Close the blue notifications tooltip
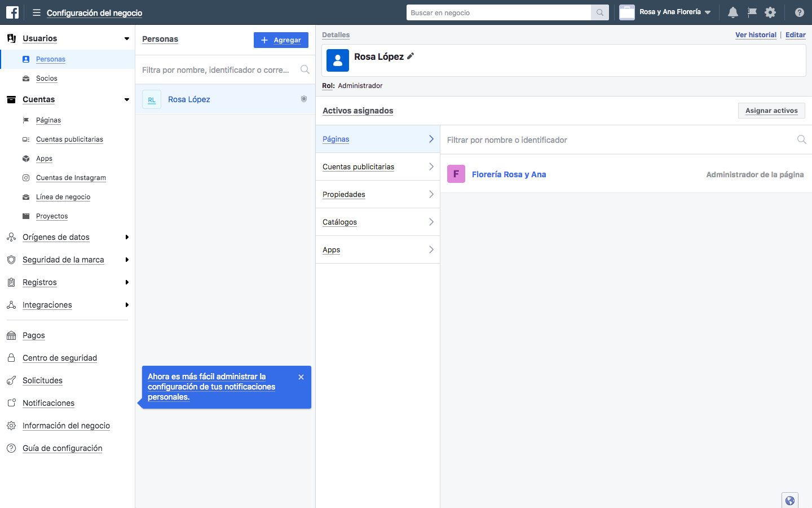812x508 pixels. 301,377
